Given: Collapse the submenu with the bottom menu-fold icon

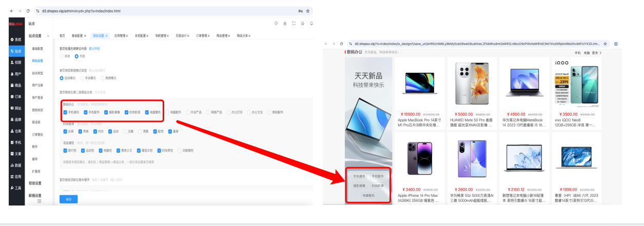Looking at the screenshot, I should point(40,202).
